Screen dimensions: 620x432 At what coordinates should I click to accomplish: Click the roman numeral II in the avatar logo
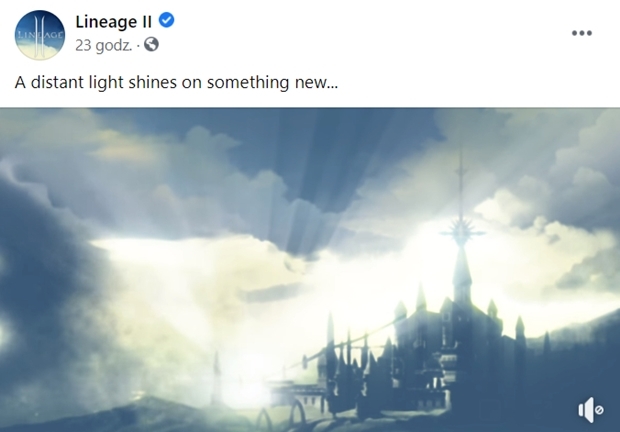click(39, 35)
